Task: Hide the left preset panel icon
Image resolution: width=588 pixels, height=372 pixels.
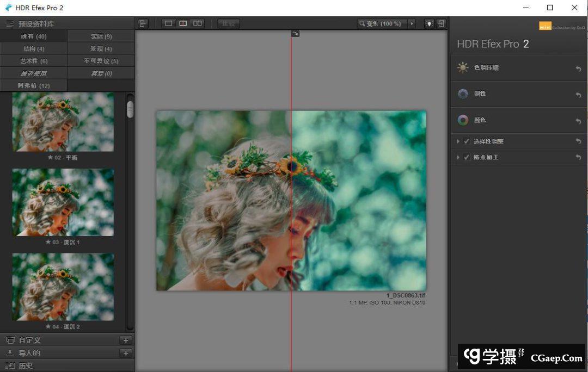Action: point(143,23)
